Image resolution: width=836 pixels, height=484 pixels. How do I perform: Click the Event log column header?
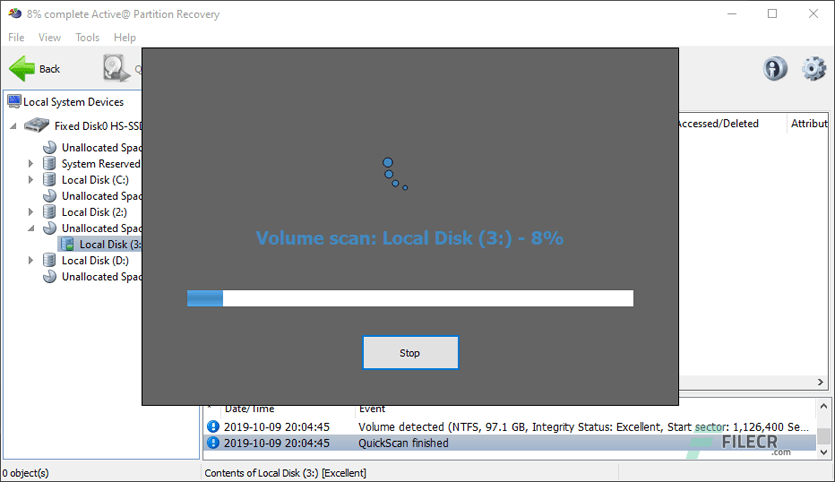(372, 409)
